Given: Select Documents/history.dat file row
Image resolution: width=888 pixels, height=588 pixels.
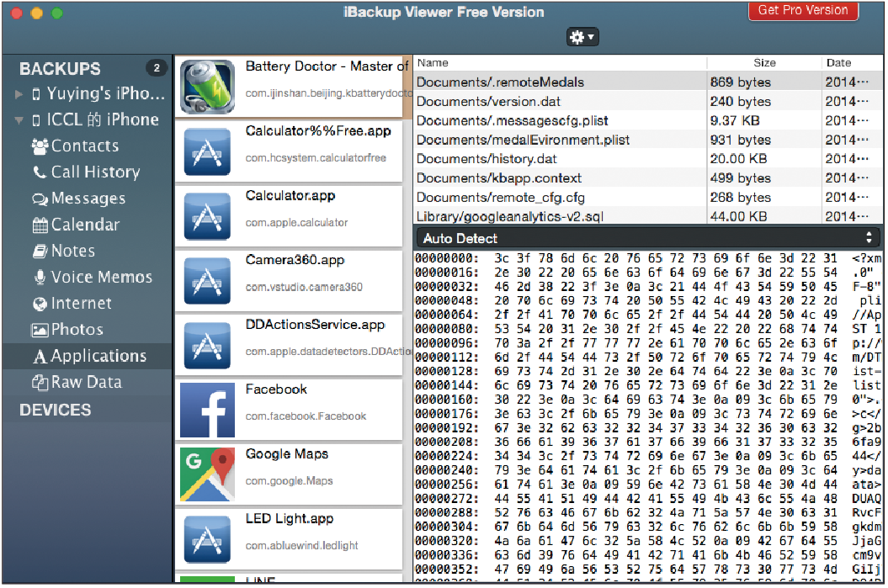Looking at the screenshot, I should [648, 159].
